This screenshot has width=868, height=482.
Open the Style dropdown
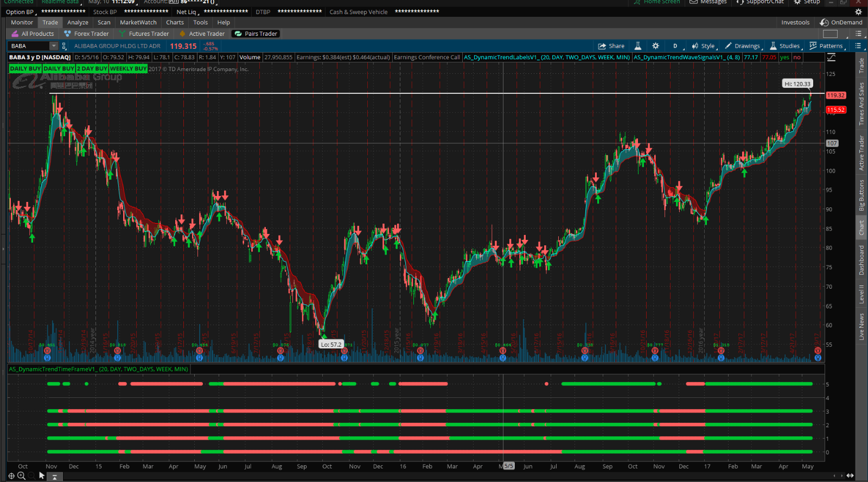click(704, 46)
